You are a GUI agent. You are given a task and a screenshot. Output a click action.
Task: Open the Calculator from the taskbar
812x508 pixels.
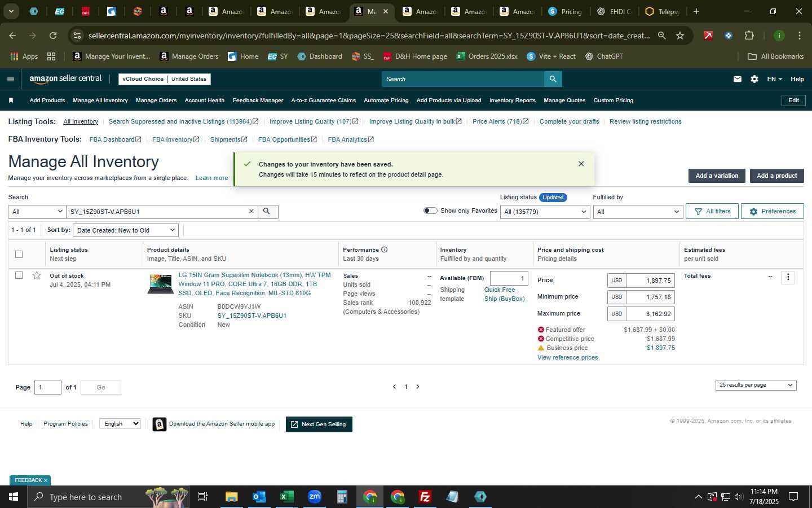342,497
